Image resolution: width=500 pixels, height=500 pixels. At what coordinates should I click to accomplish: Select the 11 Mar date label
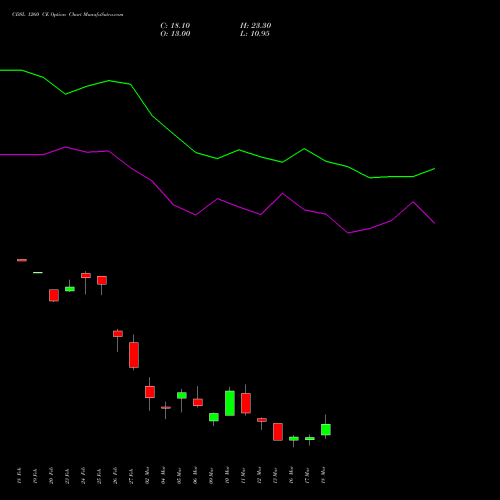coord(243,476)
